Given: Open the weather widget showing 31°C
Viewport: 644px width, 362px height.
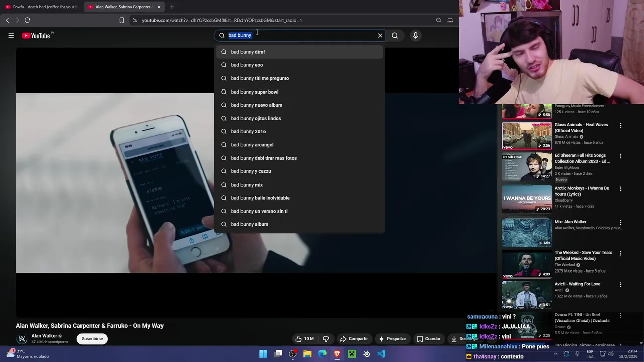Looking at the screenshot, I should (28, 354).
